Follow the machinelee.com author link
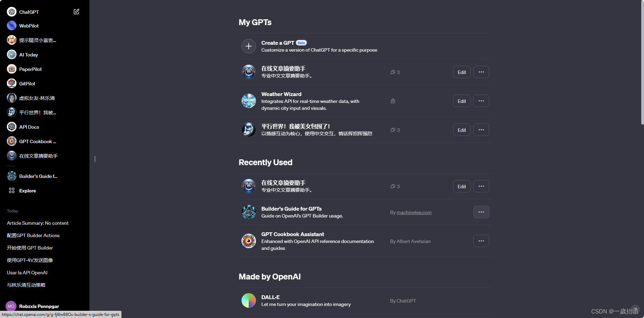 414,212
